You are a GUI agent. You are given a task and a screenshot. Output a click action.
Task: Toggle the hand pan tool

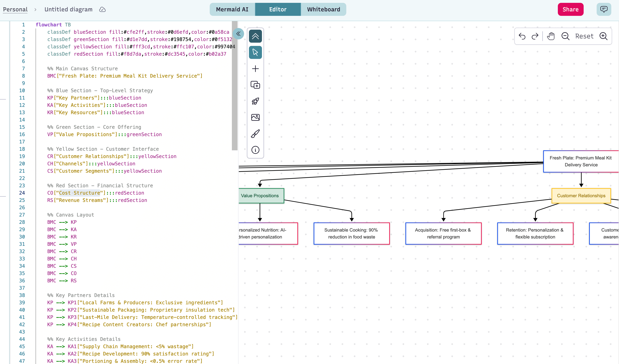pos(551,36)
